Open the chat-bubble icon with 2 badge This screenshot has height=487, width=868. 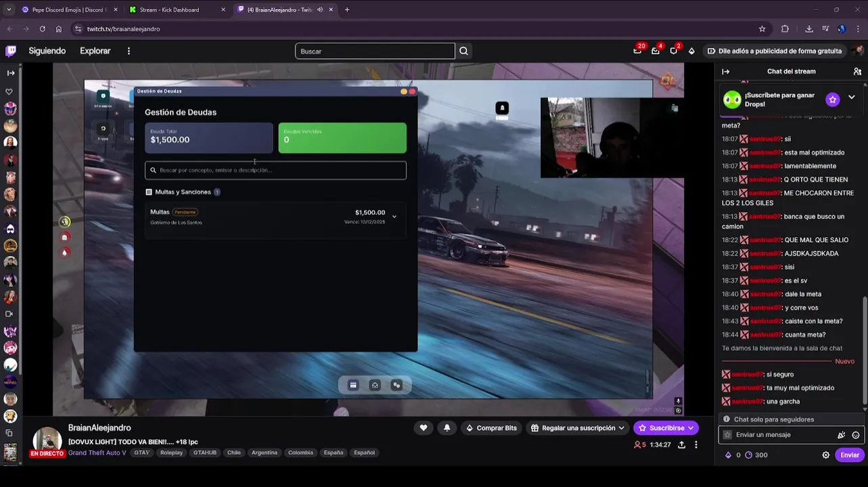pyautogui.click(x=674, y=51)
